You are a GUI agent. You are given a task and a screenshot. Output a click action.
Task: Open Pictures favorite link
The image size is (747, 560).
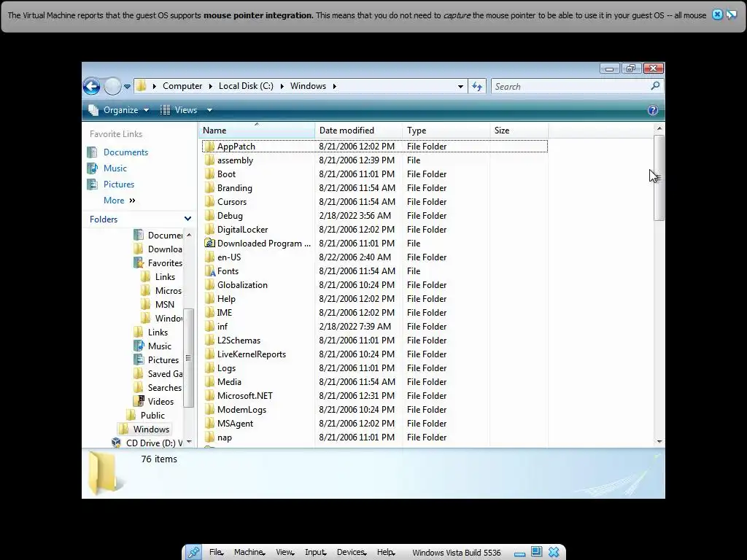click(119, 184)
